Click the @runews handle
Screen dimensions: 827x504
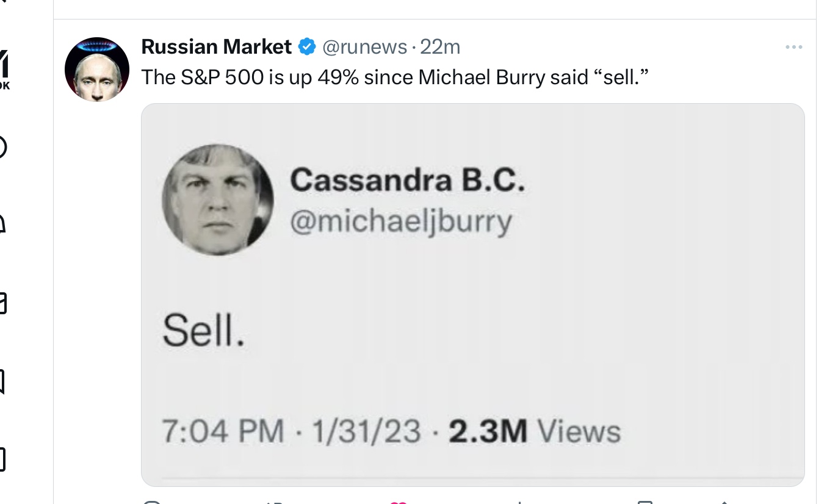(364, 46)
